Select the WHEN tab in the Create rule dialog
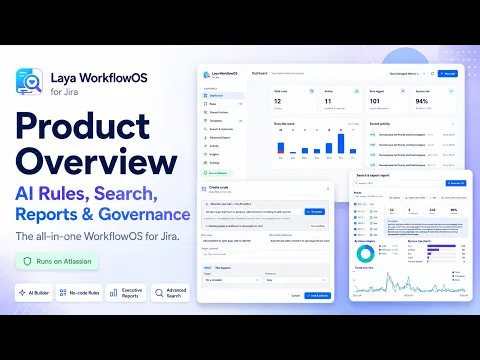480x360 pixels. click(207, 268)
